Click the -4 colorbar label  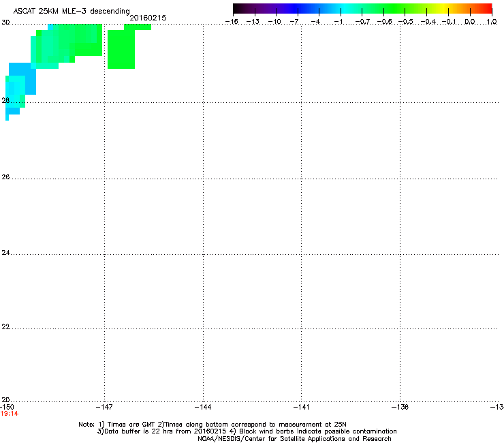pyautogui.click(x=315, y=22)
